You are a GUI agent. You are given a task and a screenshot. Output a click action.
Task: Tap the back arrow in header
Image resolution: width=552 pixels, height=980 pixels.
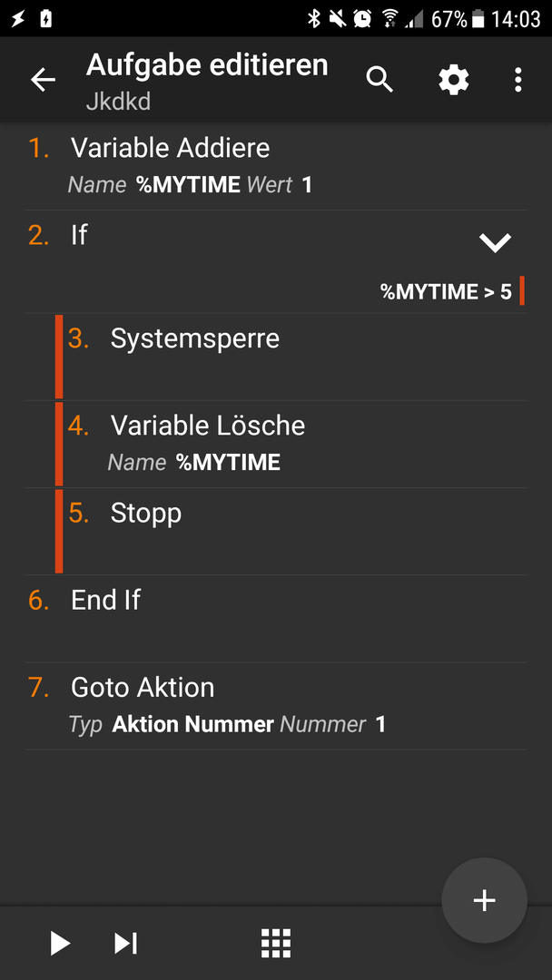(44, 80)
